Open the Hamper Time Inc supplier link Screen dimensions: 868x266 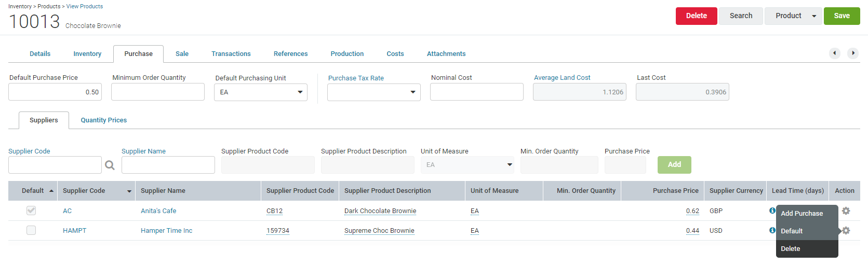pos(166,231)
